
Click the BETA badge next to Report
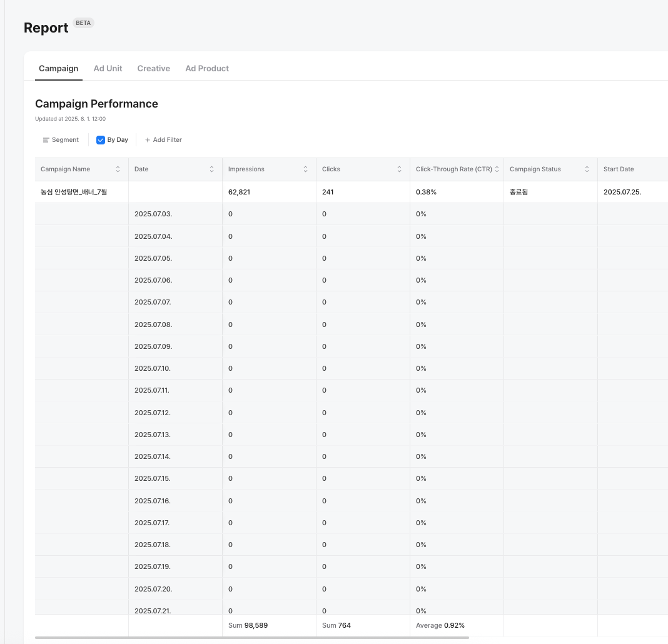click(83, 23)
